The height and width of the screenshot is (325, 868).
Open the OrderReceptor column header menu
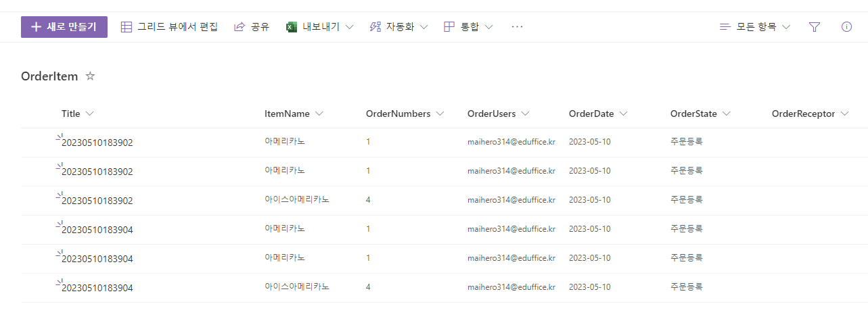[810, 114]
